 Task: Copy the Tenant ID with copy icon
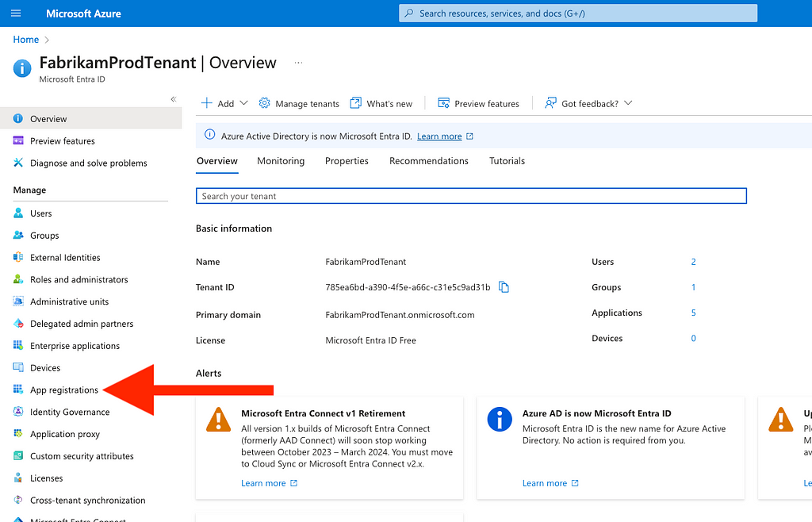(504, 287)
